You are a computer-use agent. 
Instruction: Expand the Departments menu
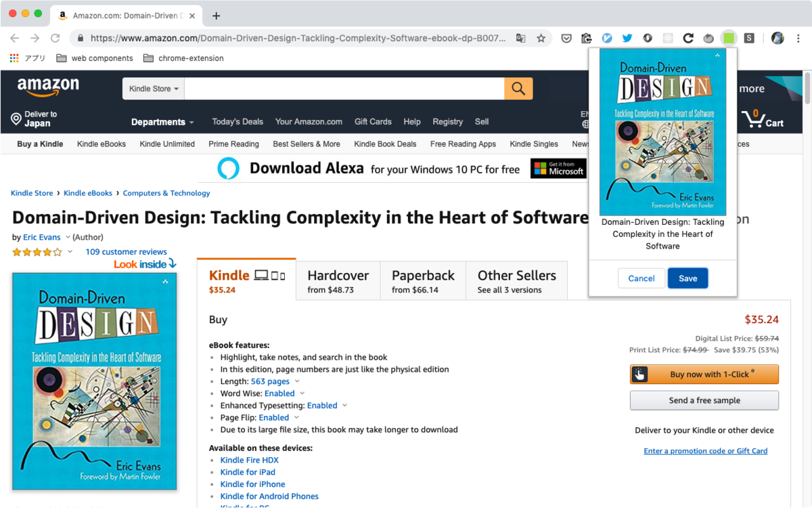coord(162,122)
